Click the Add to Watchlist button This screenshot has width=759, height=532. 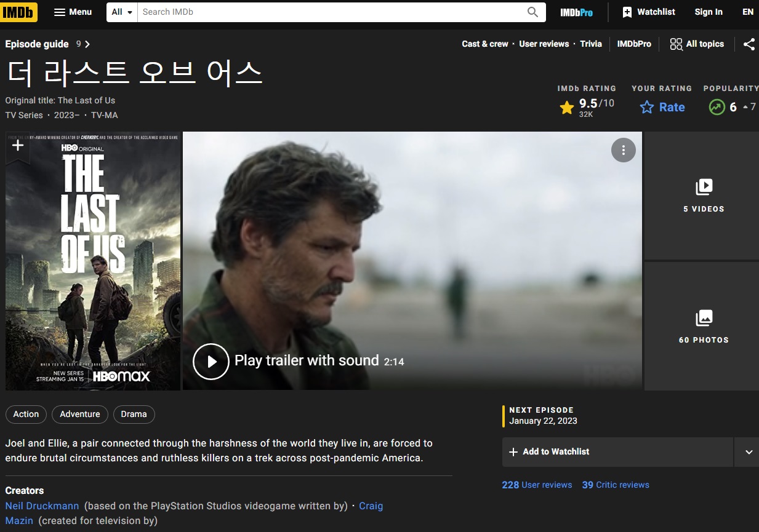click(x=617, y=452)
